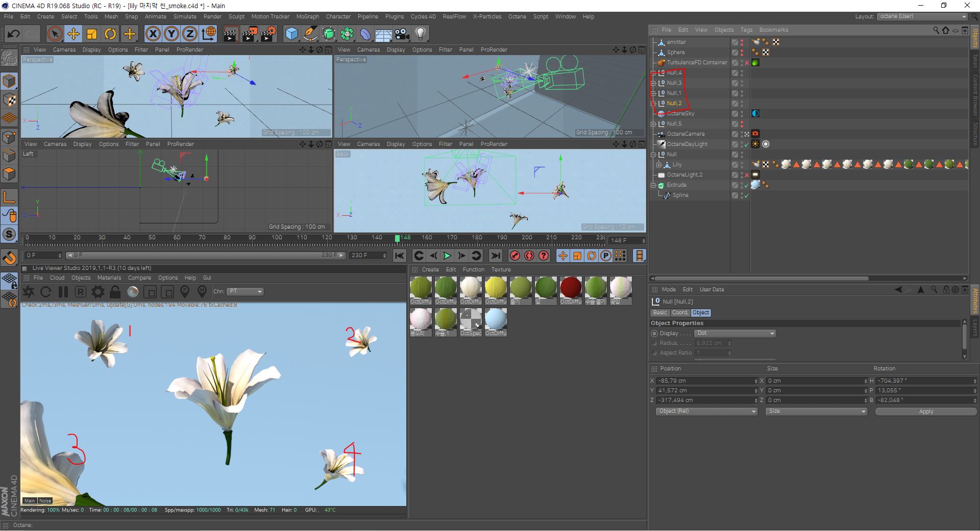The width and height of the screenshot is (980, 531).
Task: Select the Live Selection tool
Action: click(x=55, y=34)
